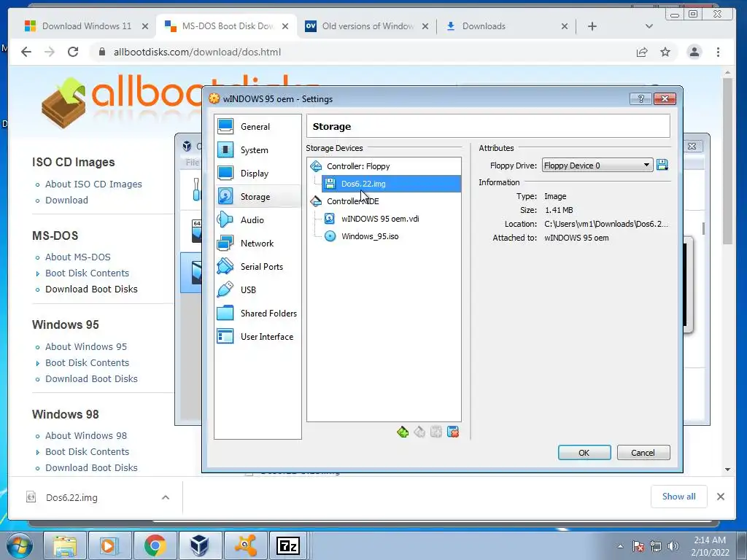Bookmark this page with star icon

(x=665, y=52)
